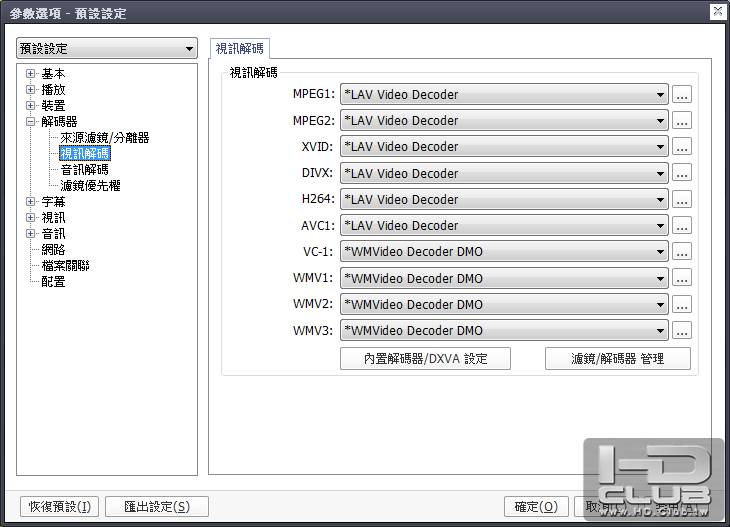
Task: Click the 確定(O) button
Action: click(x=536, y=507)
